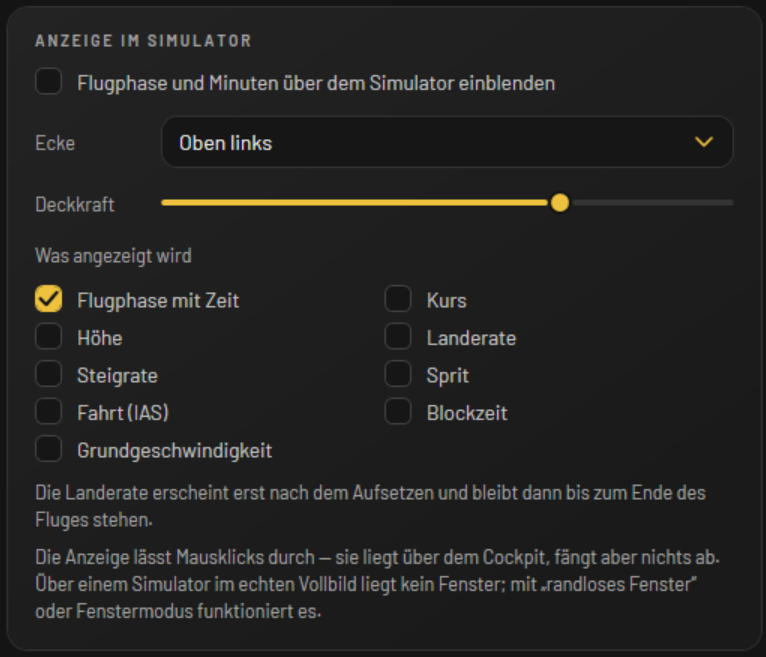Screen dimensions: 766x657
Task: Click the Deckkraft slider handle
Action: pyautogui.click(x=560, y=202)
